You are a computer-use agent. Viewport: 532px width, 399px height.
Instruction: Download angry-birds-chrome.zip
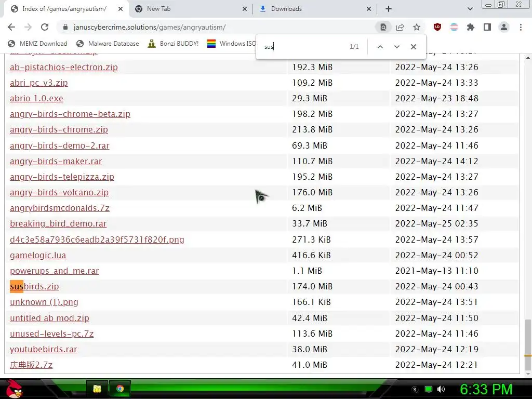[59, 129]
